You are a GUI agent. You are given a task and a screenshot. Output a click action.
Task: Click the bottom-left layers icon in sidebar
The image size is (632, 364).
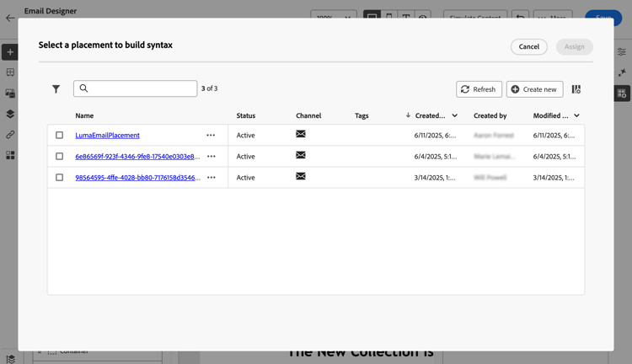click(10, 359)
